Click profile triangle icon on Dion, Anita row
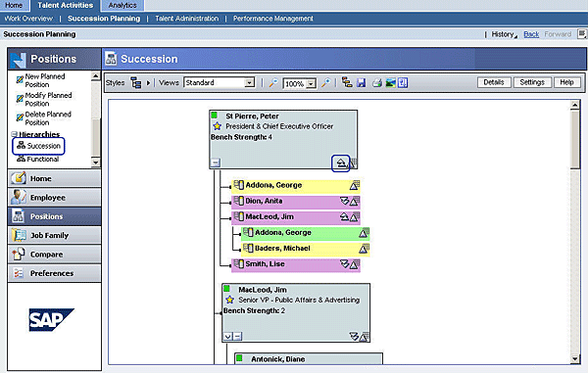This screenshot has width=588, height=373. pos(355,202)
